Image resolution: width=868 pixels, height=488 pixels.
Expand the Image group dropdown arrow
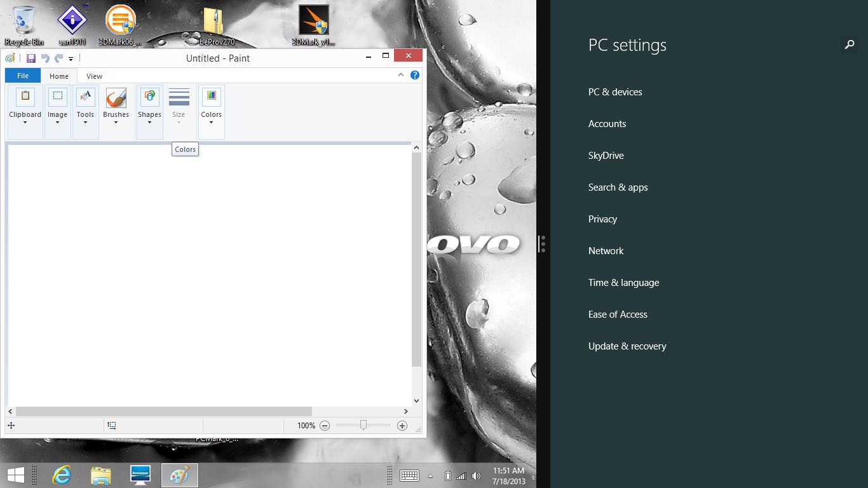point(57,123)
